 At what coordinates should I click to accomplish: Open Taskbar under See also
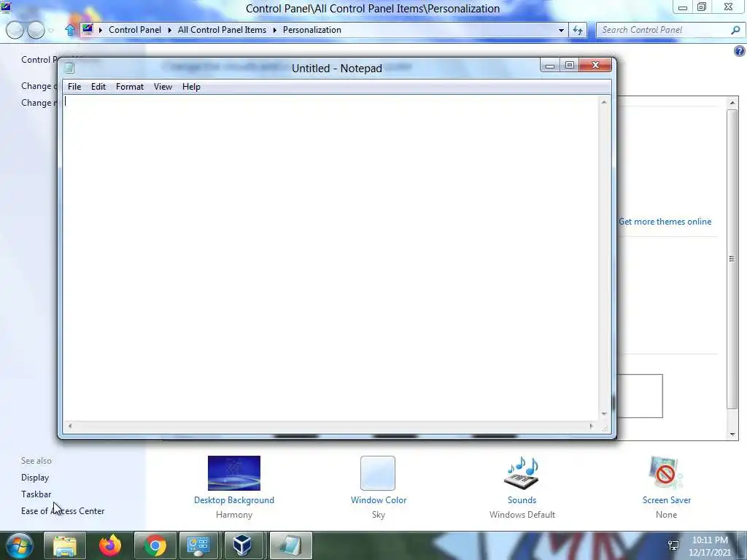pos(36,494)
